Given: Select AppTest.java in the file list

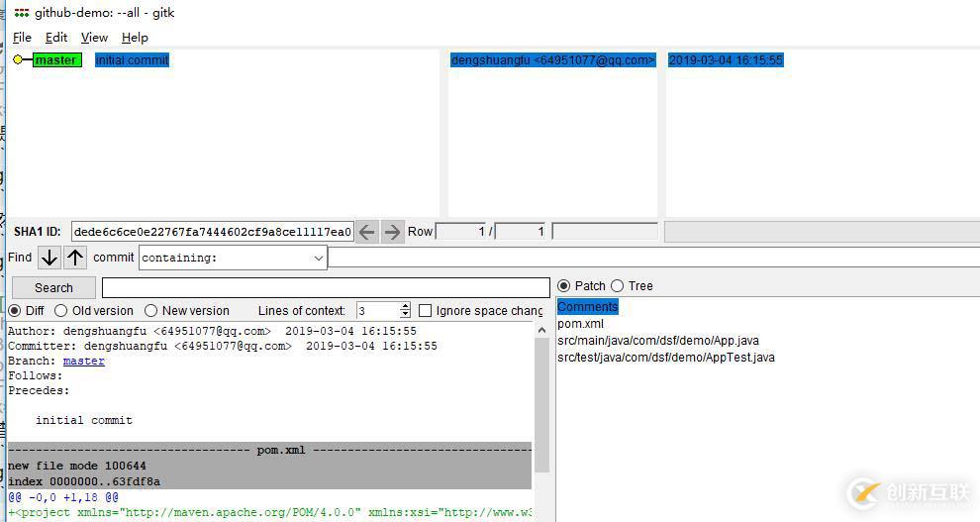Looking at the screenshot, I should tap(665, 358).
